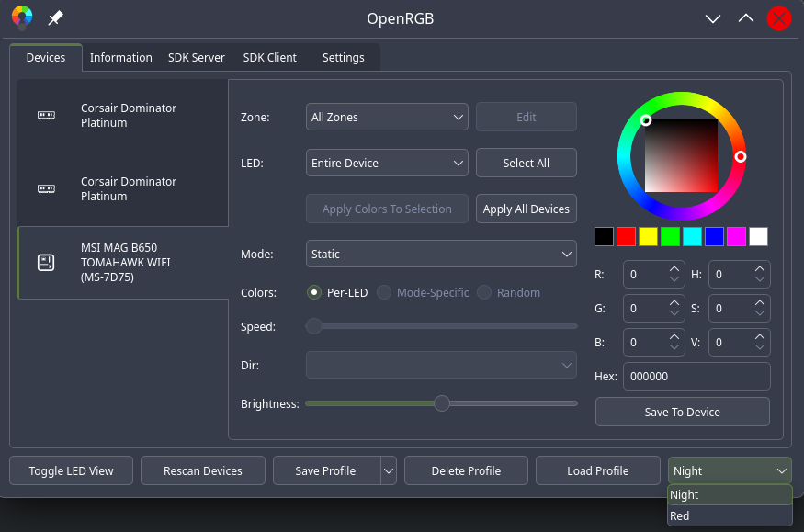Click the Brightness slider handle
Image resolution: width=804 pixels, height=532 pixels.
click(x=442, y=402)
